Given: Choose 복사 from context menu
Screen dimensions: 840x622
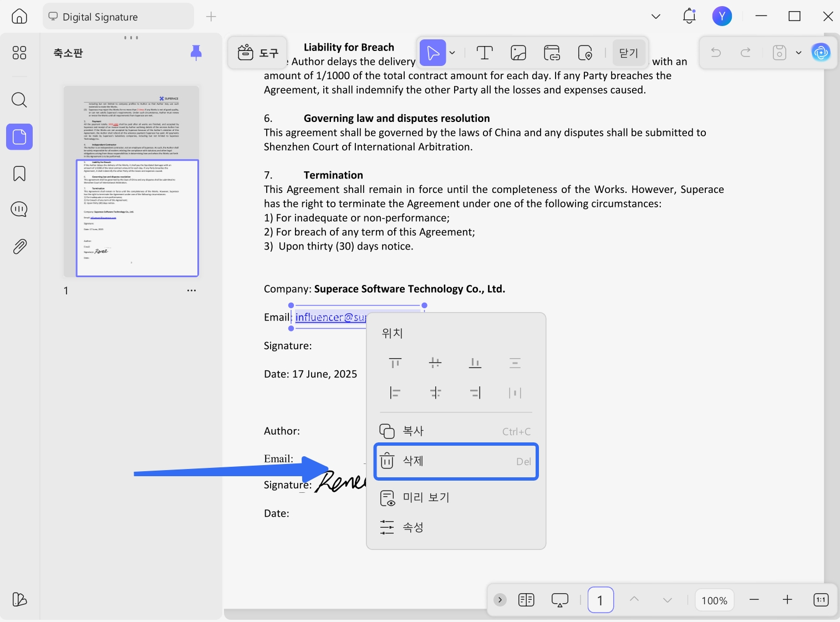Looking at the screenshot, I should pos(456,431).
